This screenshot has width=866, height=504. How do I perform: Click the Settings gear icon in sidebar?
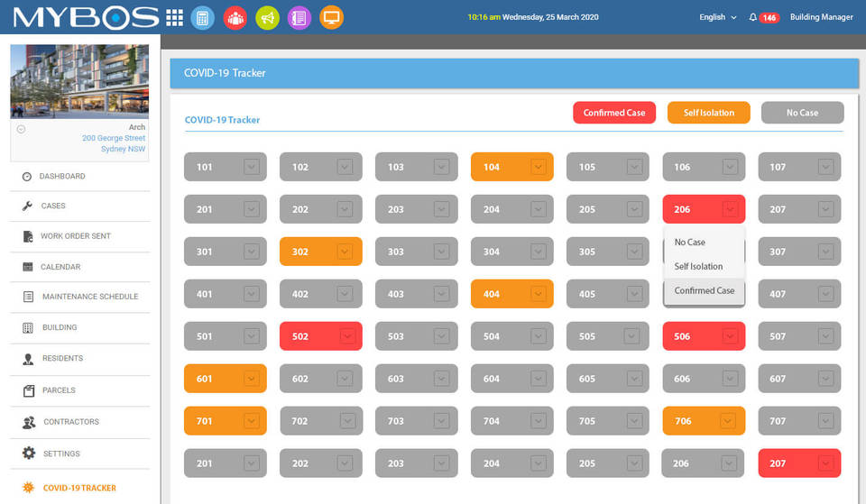(x=29, y=454)
